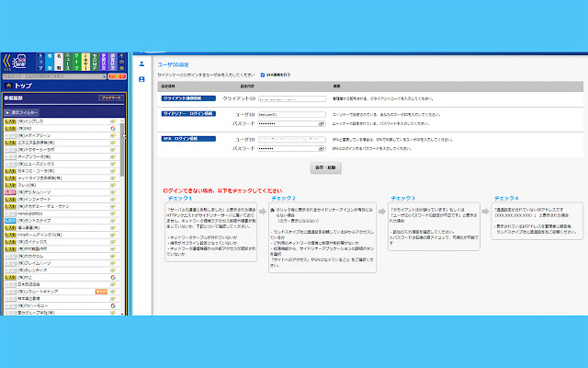The width and height of the screenshot is (588, 368).
Task: Click blue badge on (株)ランドスケイプ row
Action: [10, 221]
